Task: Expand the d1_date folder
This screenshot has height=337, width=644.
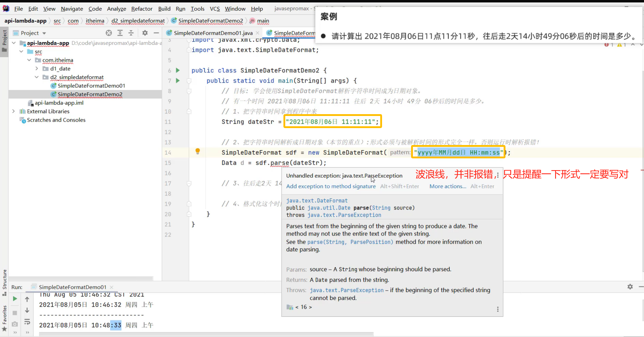Action: pos(37,69)
